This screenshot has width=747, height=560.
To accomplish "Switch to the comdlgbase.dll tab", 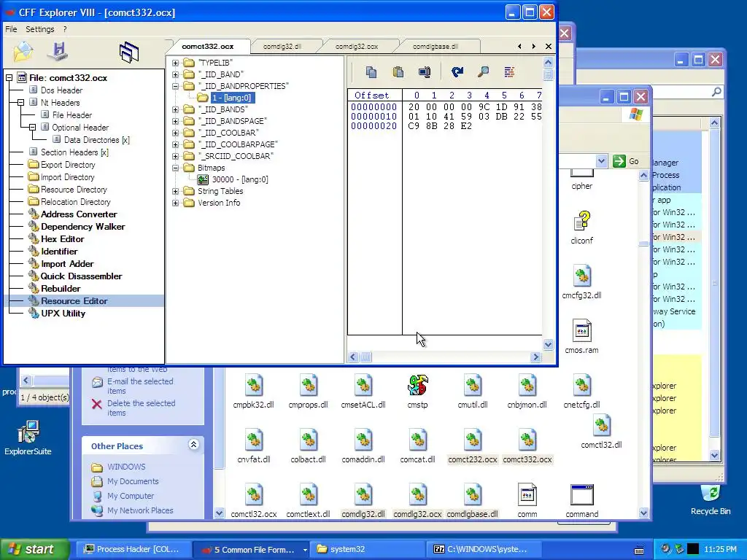I will click(435, 46).
